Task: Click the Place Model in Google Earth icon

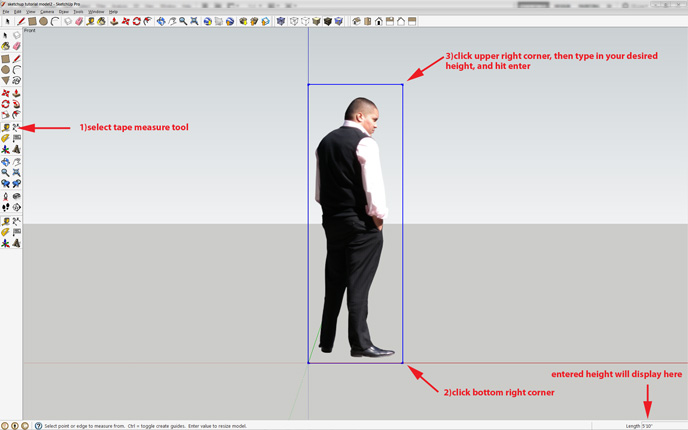Action: click(230, 21)
